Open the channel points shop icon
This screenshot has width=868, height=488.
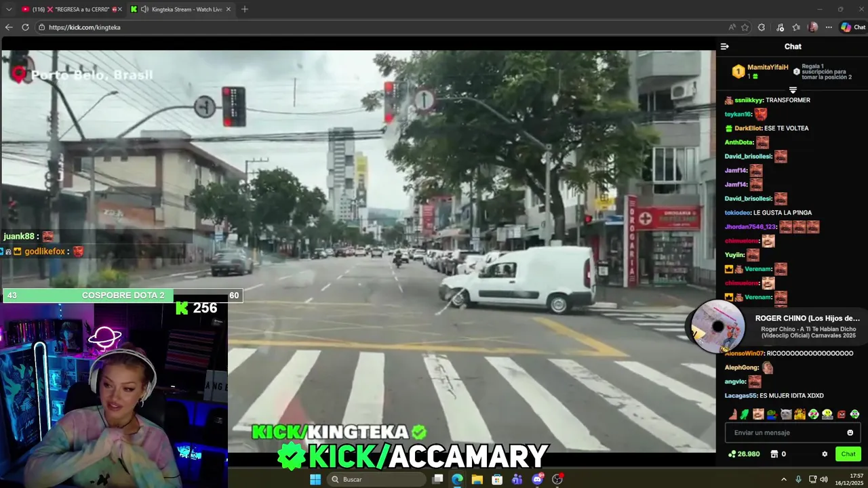pos(774,454)
